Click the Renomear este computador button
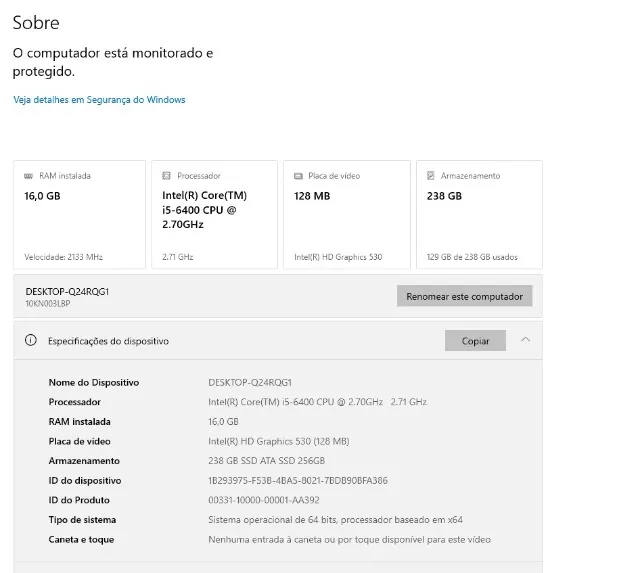Screen dimensions: 640x573 click(464, 296)
